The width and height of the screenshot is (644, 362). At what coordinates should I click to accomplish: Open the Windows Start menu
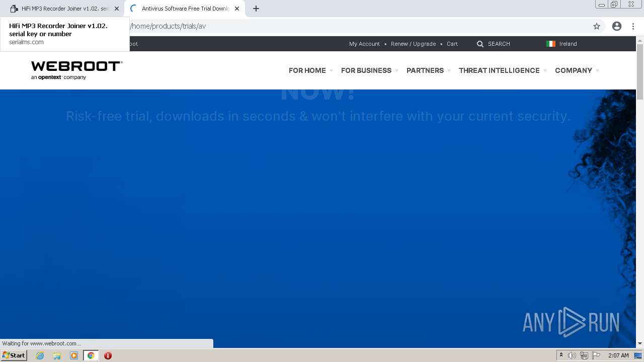[14, 355]
